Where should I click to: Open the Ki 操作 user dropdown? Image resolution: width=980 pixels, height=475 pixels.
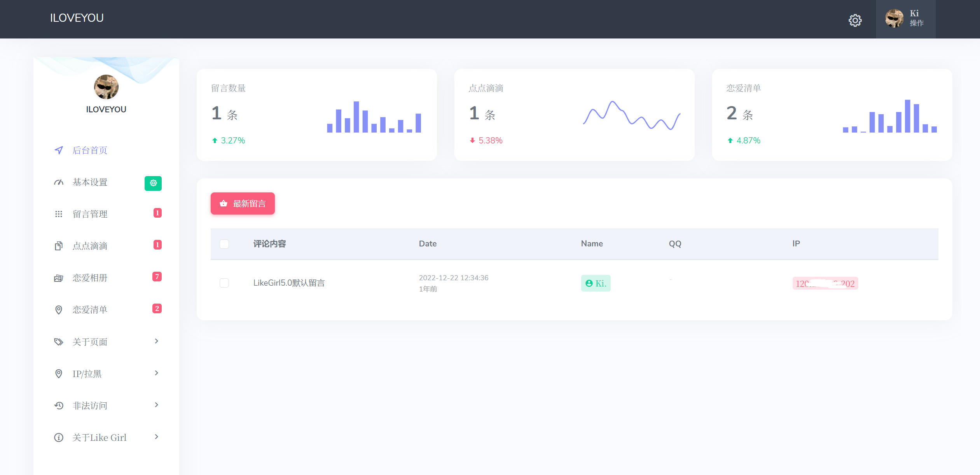(x=905, y=19)
